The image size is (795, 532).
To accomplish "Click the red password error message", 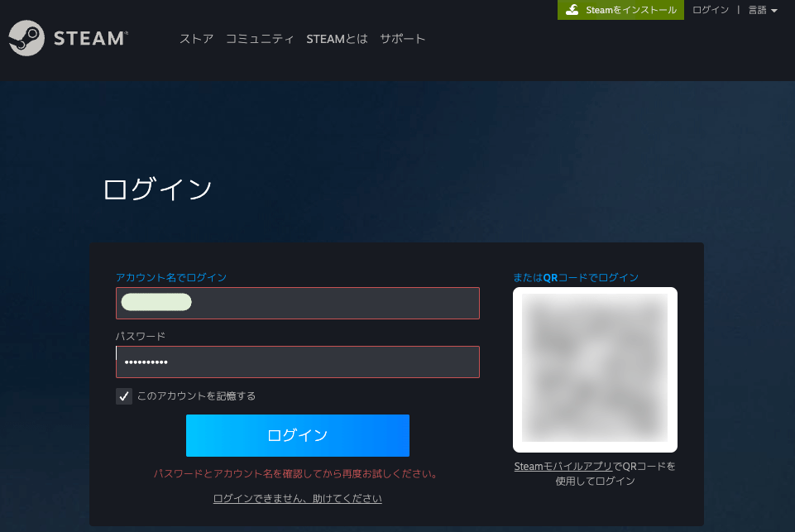I will tap(296, 474).
